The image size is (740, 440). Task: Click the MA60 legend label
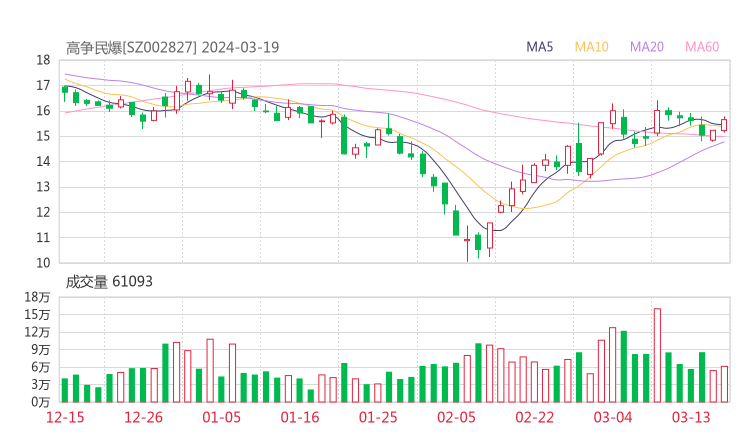pos(702,47)
